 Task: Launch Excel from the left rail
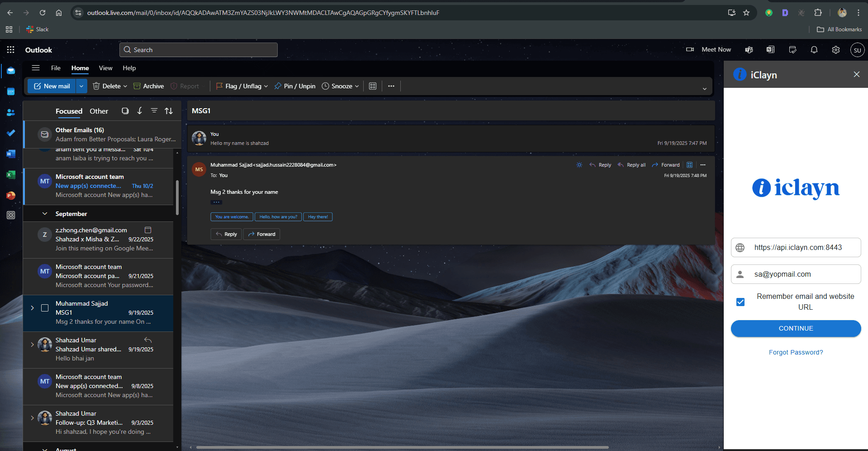click(11, 175)
